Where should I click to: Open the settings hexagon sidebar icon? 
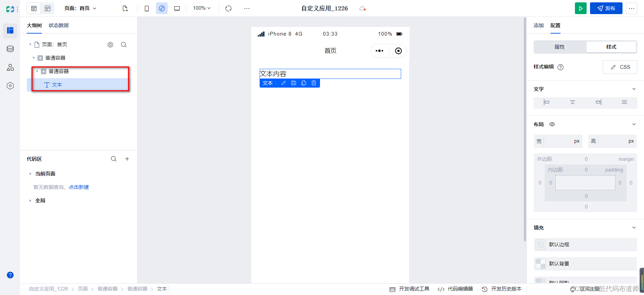click(x=10, y=86)
